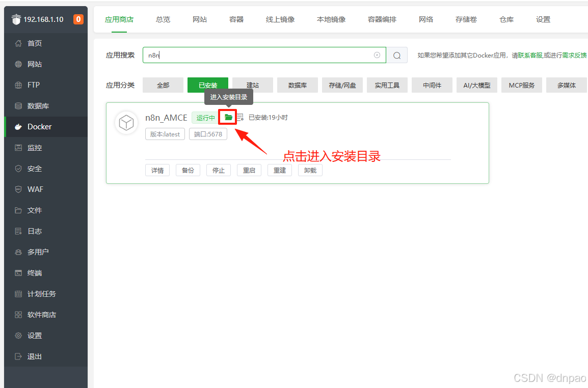Switch to the 容器 tab

[x=236, y=19]
